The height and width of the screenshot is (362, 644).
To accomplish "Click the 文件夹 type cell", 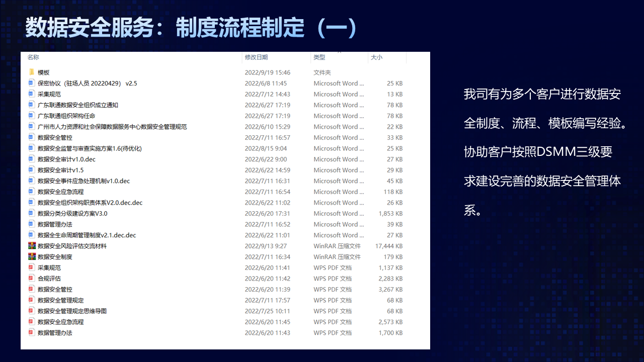I will click(x=323, y=72).
